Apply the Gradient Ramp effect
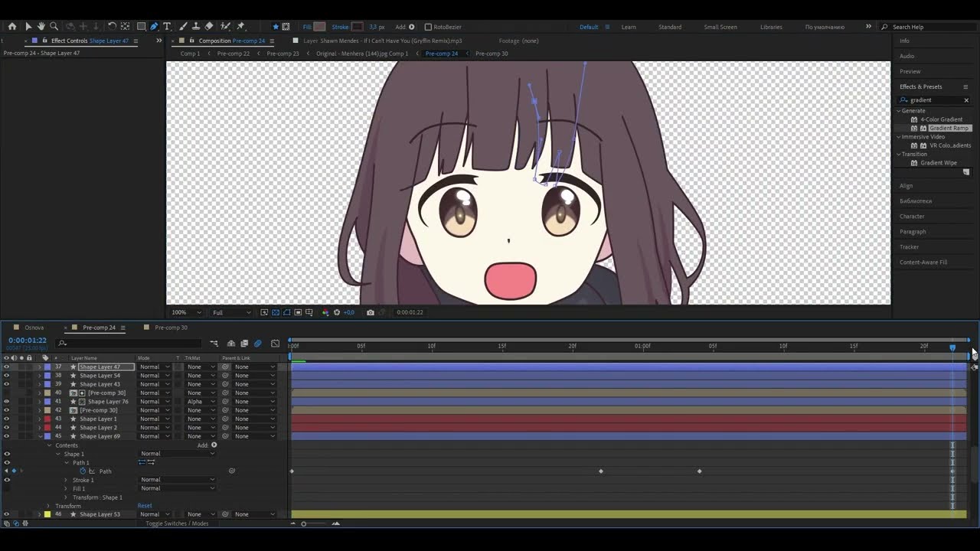 (949, 129)
